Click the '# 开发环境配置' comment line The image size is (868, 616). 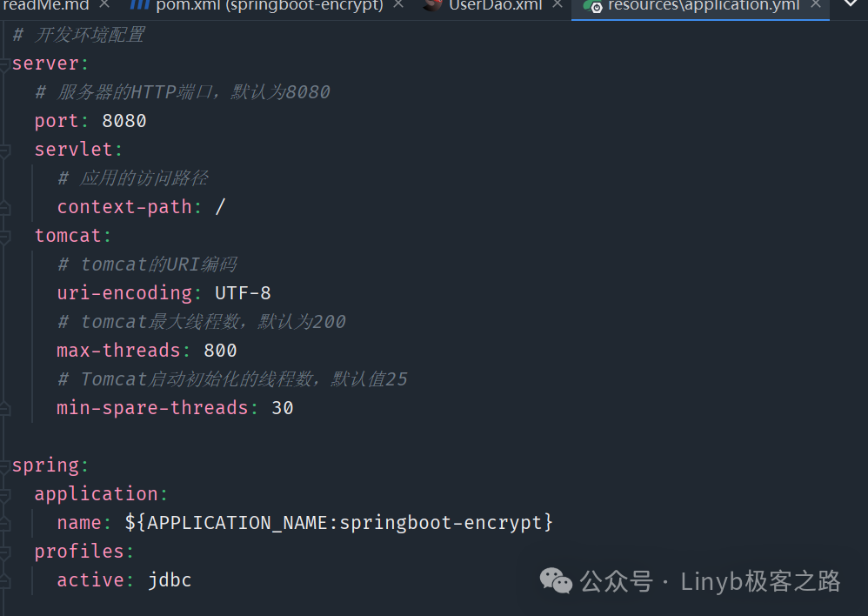pos(78,35)
